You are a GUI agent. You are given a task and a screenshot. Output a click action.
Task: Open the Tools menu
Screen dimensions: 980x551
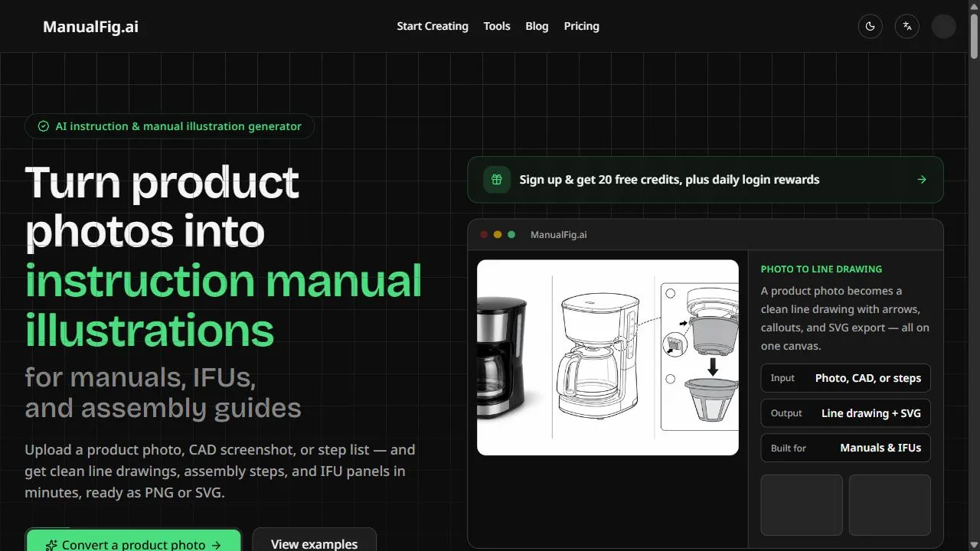point(497,26)
